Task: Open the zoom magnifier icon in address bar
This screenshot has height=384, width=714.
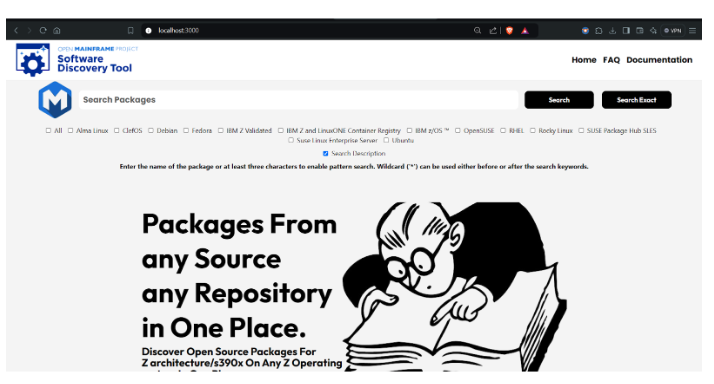Action: click(x=477, y=31)
